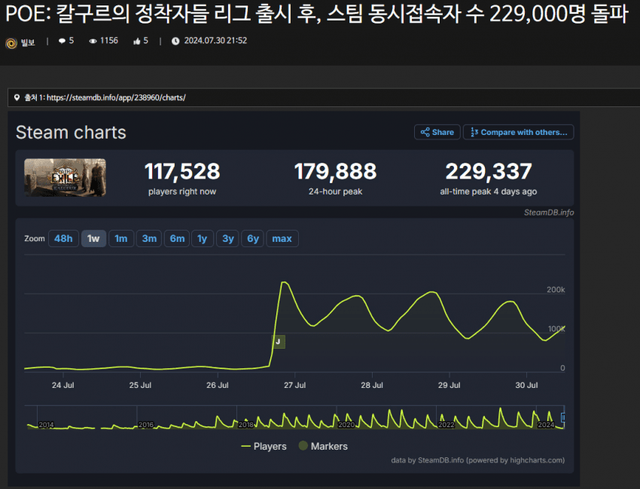Switch chart zoom to 3m
The width and height of the screenshot is (640, 489).
tap(149, 238)
